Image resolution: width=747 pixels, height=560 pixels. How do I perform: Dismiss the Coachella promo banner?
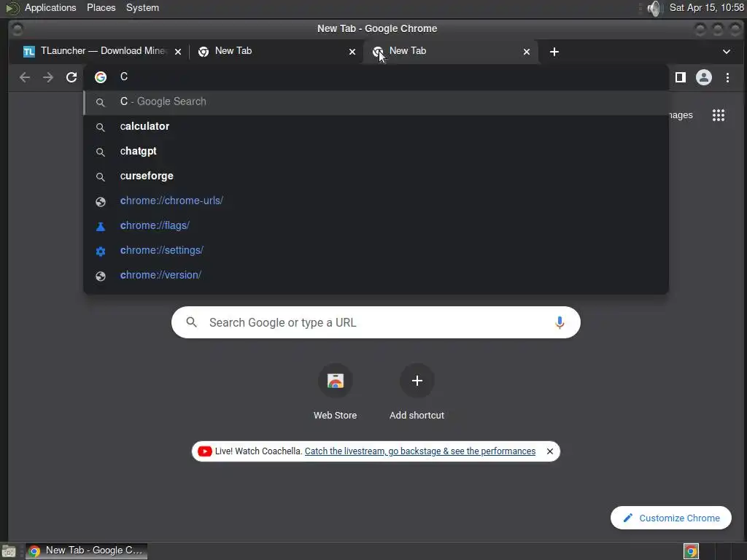click(x=550, y=451)
